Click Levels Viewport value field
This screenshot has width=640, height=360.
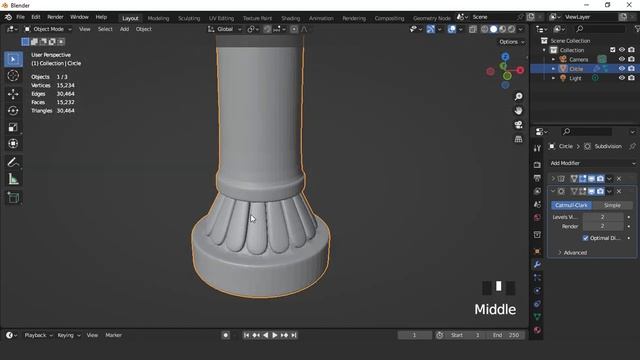602,217
